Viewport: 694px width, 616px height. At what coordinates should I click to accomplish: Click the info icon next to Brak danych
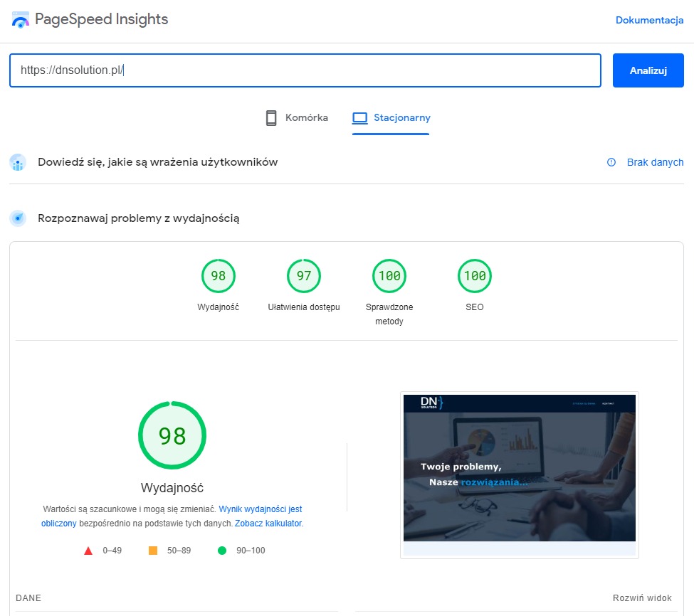(611, 162)
